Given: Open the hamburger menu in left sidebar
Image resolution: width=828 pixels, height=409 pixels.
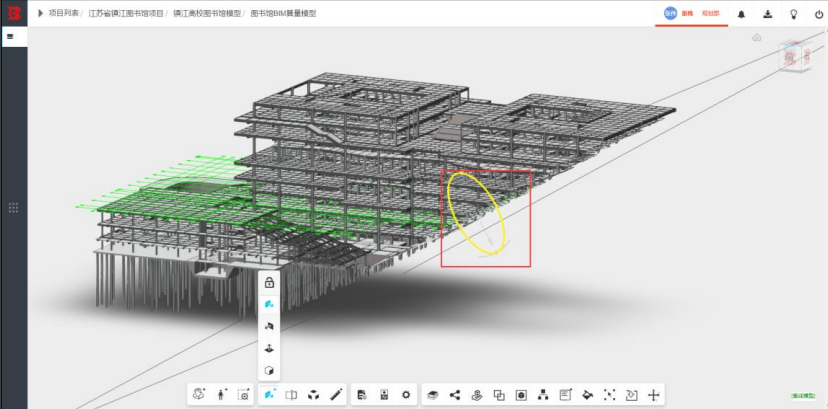Looking at the screenshot, I should coord(10,37).
